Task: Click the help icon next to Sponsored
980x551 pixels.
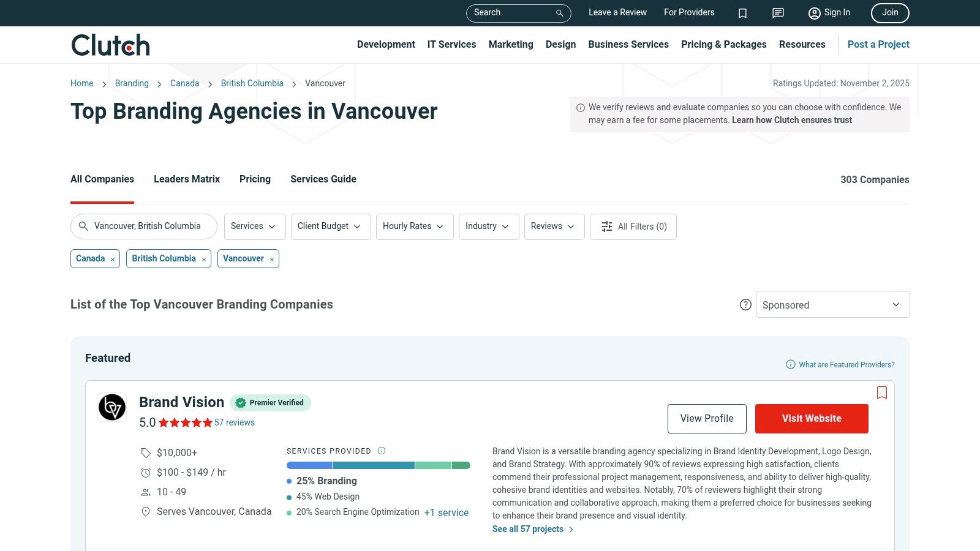Action: (745, 304)
